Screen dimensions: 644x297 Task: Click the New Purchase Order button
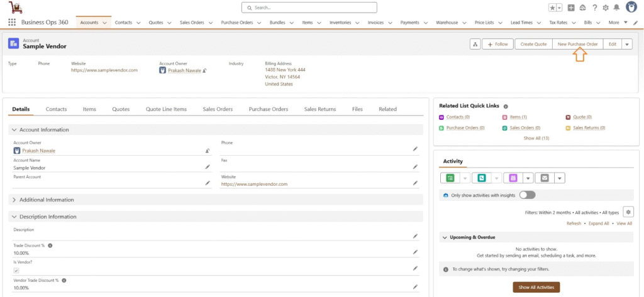point(577,44)
